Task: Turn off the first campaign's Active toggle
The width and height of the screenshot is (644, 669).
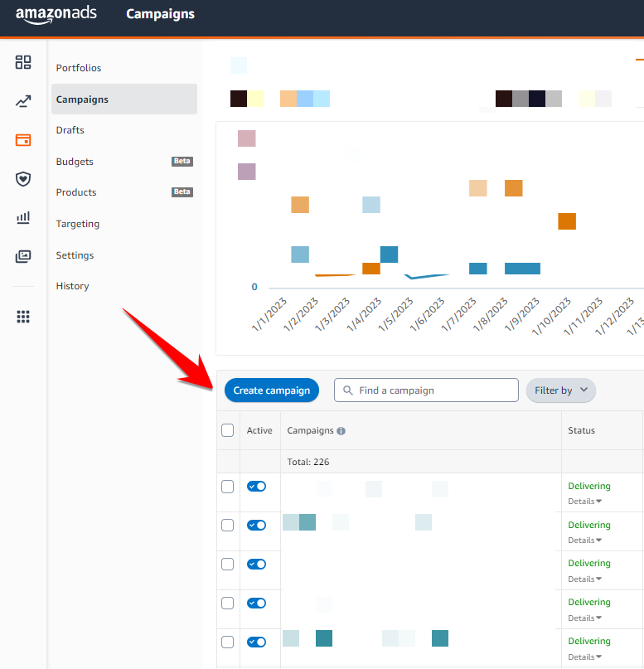Action: coord(257,487)
